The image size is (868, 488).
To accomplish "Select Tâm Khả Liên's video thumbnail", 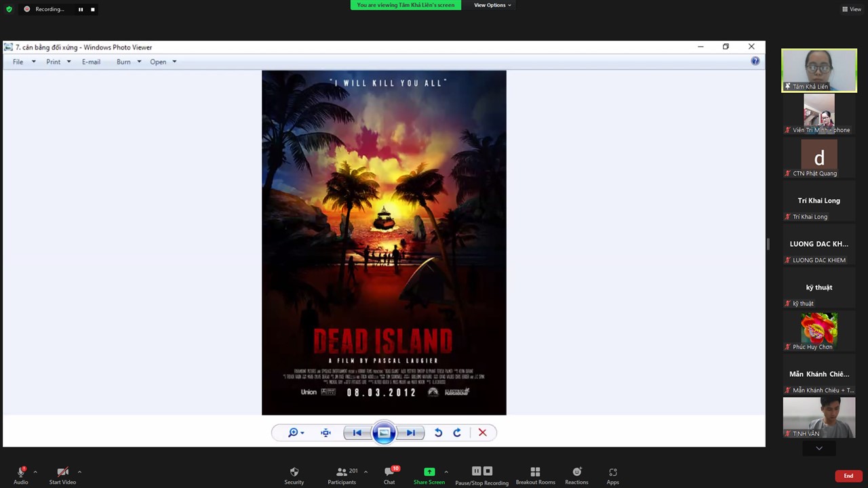I will tap(819, 70).
